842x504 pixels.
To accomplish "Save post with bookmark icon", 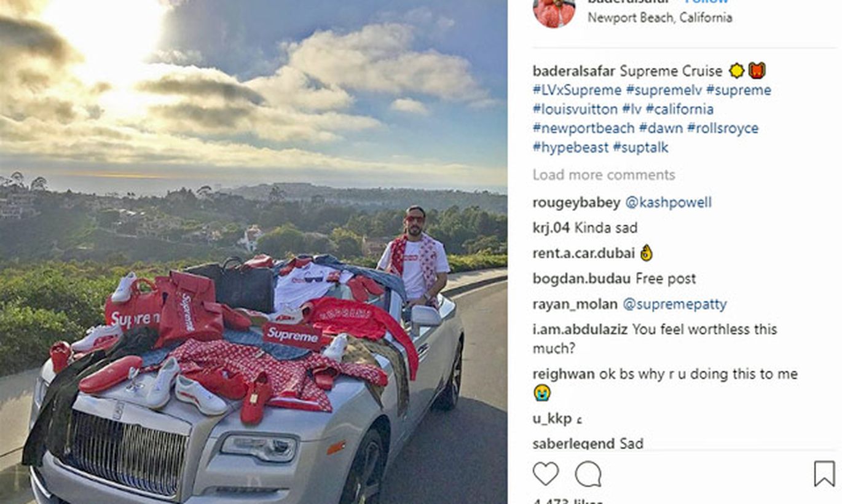I will click(824, 474).
